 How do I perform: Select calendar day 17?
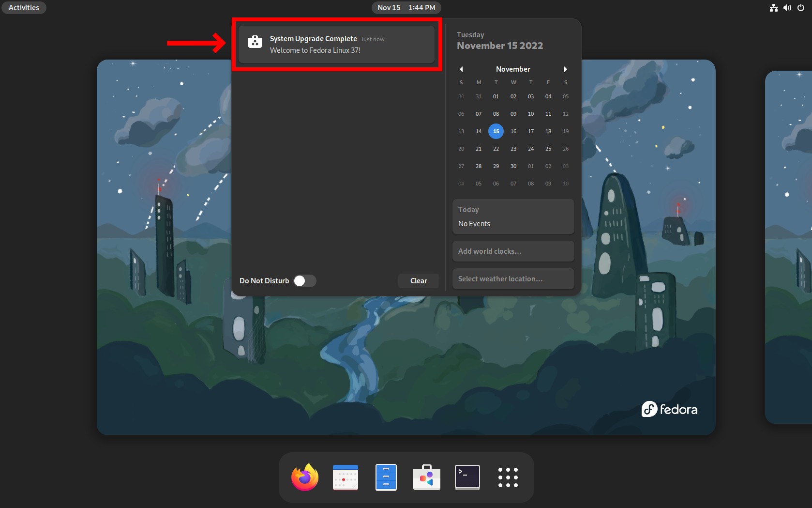click(531, 131)
